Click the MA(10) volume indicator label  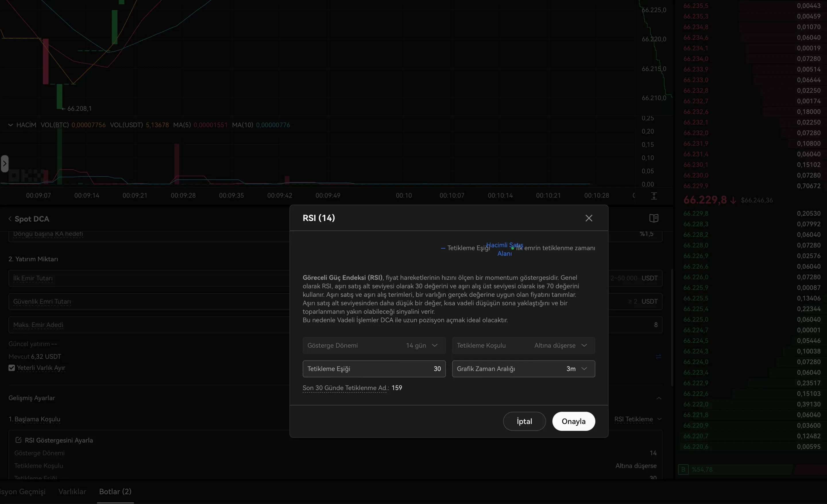pyautogui.click(x=242, y=125)
